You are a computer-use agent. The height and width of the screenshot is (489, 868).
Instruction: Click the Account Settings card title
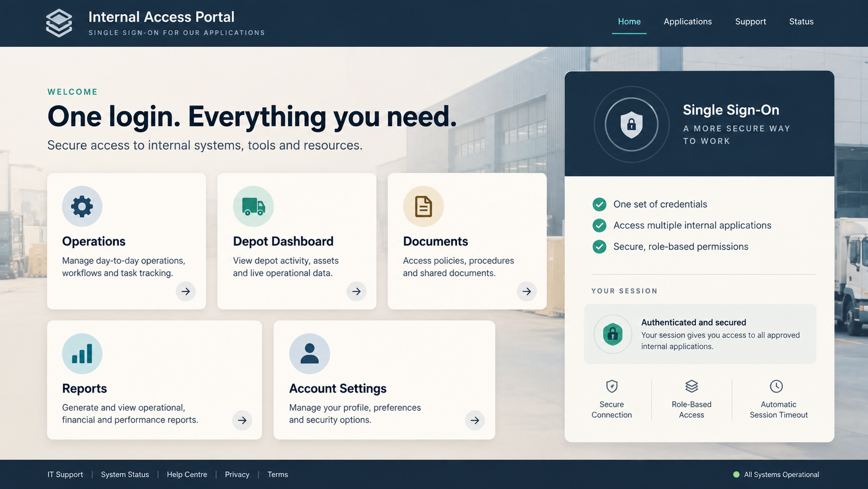pos(338,388)
